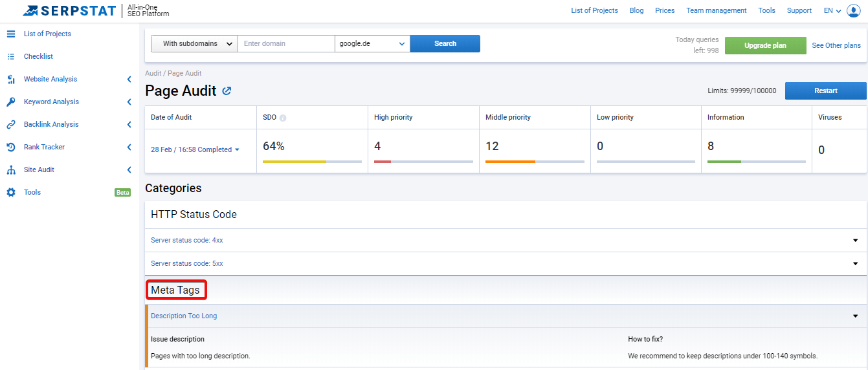The width and height of the screenshot is (868, 370).
Task: Open Prices in top navigation
Action: pyautogui.click(x=665, y=10)
